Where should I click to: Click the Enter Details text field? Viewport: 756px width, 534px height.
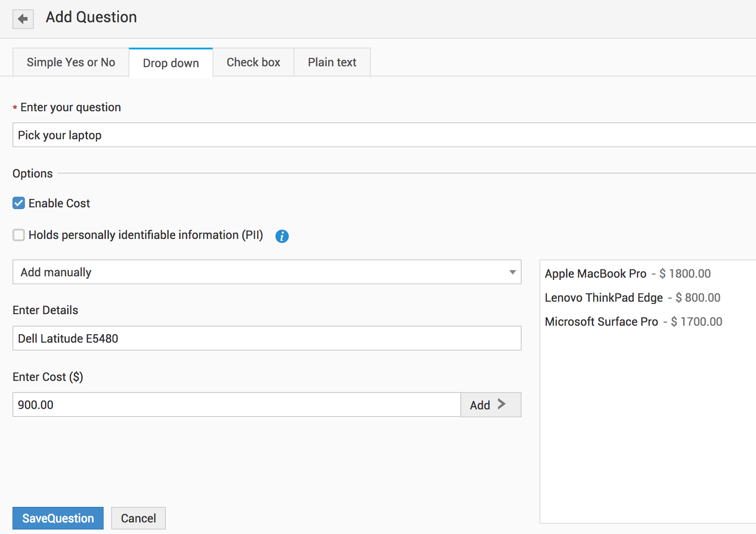pyautogui.click(x=266, y=339)
